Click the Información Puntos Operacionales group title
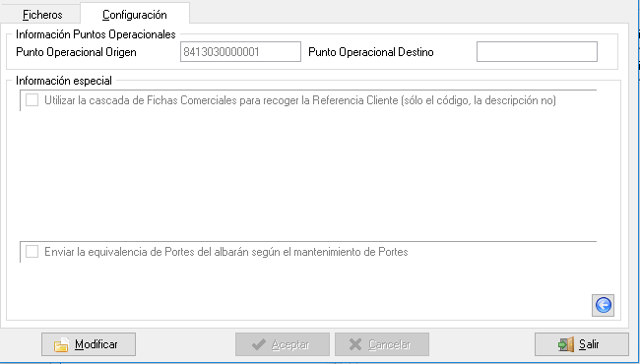640x364 pixels. click(x=96, y=34)
